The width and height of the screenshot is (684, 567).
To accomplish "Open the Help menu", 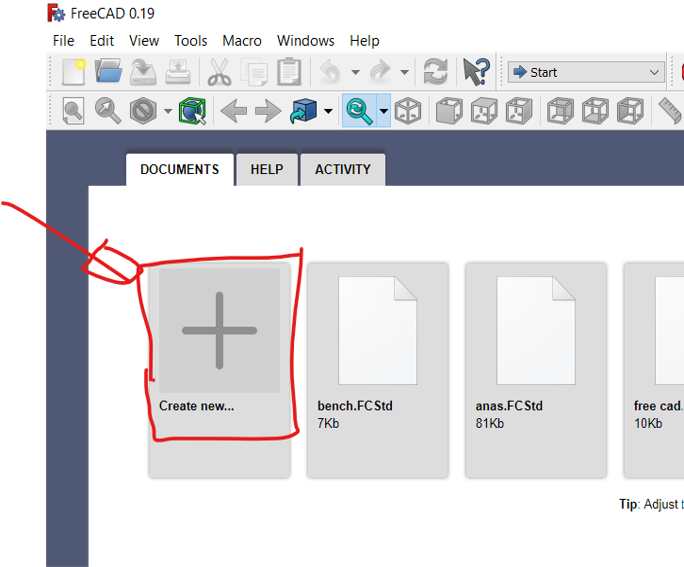I will click(364, 41).
